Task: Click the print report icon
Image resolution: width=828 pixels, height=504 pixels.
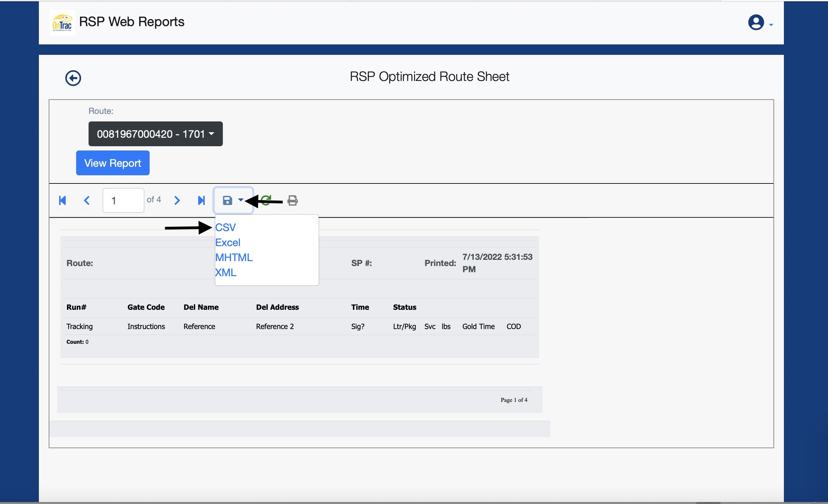Action: [x=292, y=200]
